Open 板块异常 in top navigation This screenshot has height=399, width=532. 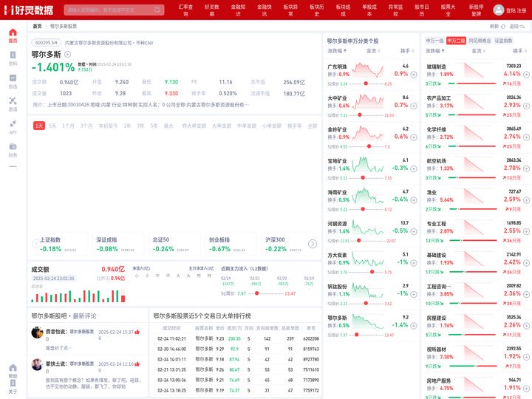(290, 10)
